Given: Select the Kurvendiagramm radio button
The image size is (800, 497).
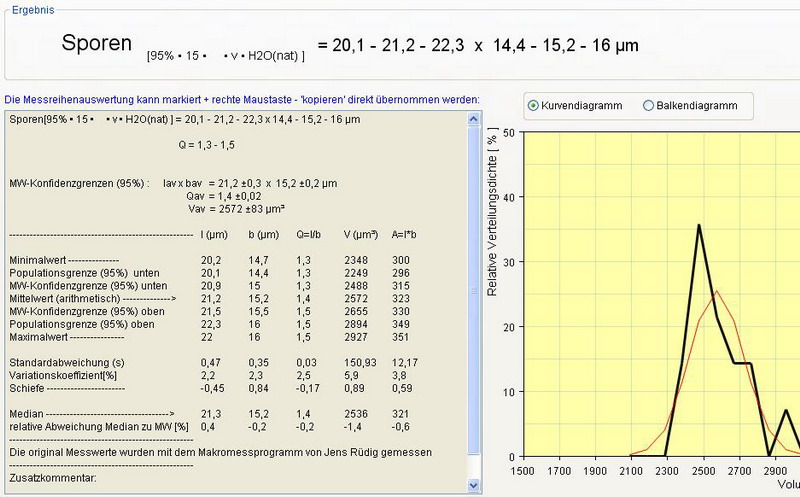Looking at the screenshot, I should pos(533,105).
